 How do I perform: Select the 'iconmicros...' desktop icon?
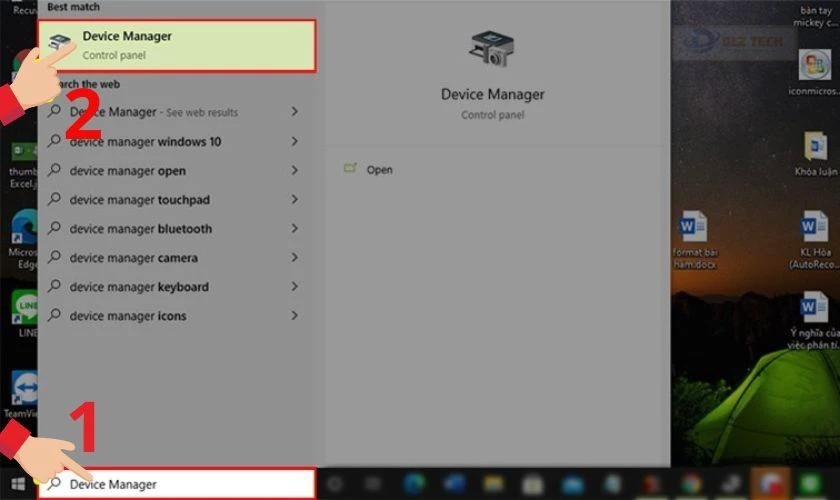point(814,72)
